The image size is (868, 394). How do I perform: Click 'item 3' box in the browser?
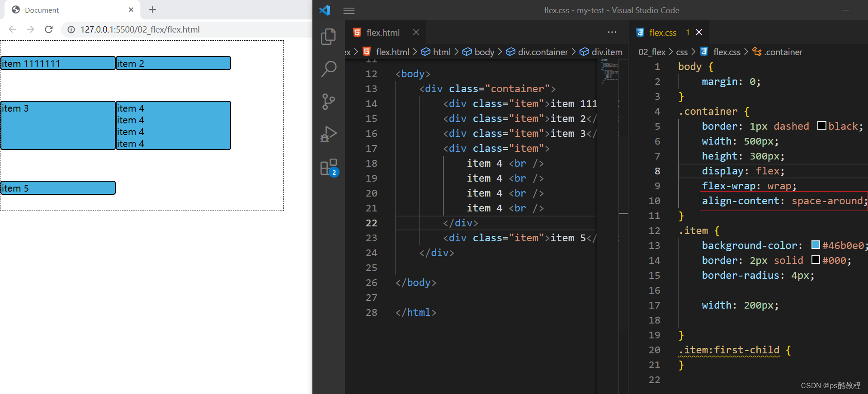coord(58,125)
